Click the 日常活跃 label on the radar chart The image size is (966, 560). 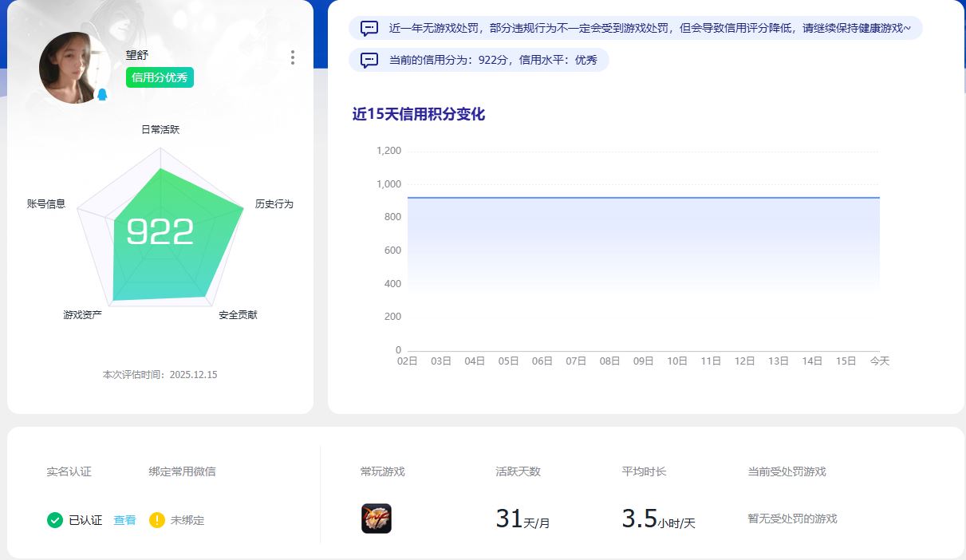[x=160, y=128]
